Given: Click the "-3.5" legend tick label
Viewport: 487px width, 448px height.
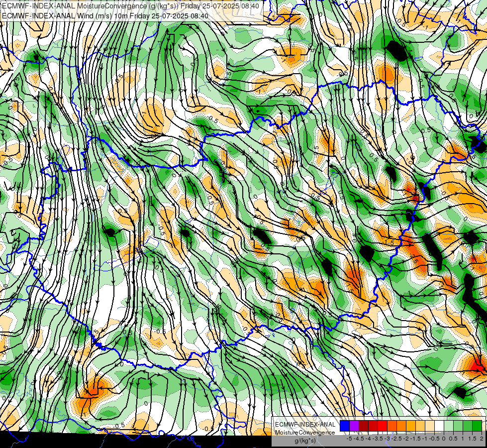Looking at the screenshot, I should pos(378,439).
